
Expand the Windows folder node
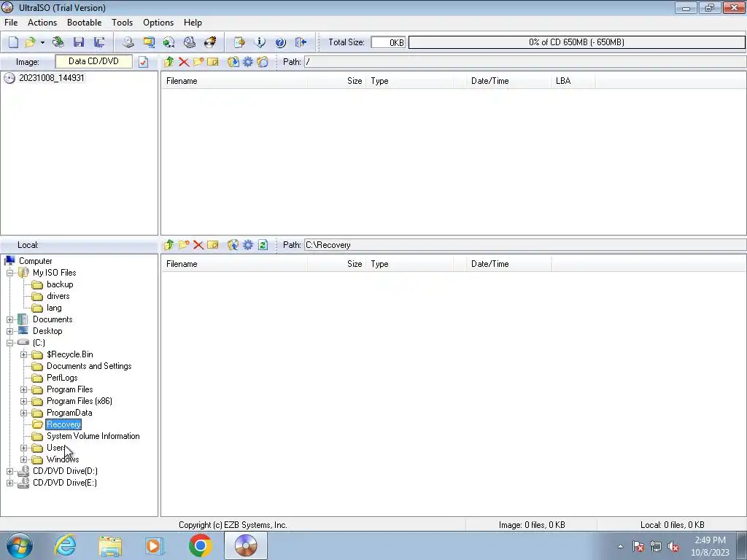23,459
